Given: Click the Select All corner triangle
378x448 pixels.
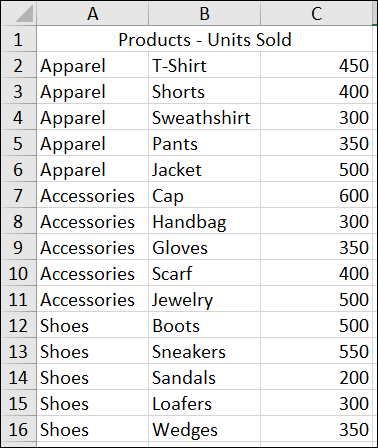Looking at the screenshot, I should click(19, 13).
